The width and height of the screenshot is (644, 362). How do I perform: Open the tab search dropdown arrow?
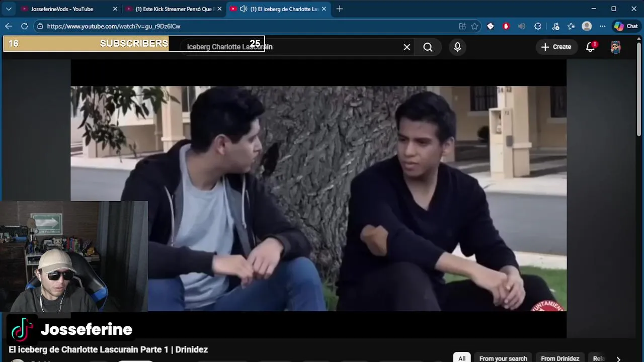click(9, 9)
